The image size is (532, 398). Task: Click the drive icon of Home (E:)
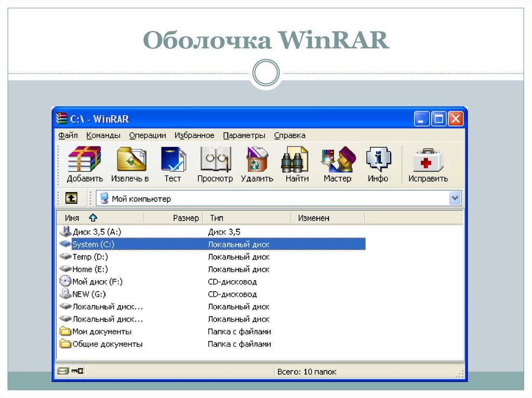[x=65, y=269]
